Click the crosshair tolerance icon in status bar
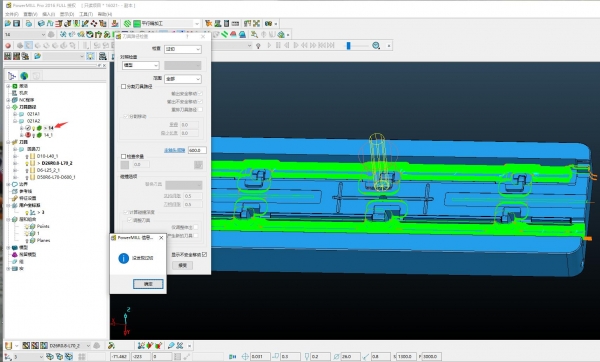The image size is (600, 362). point(245,356)
